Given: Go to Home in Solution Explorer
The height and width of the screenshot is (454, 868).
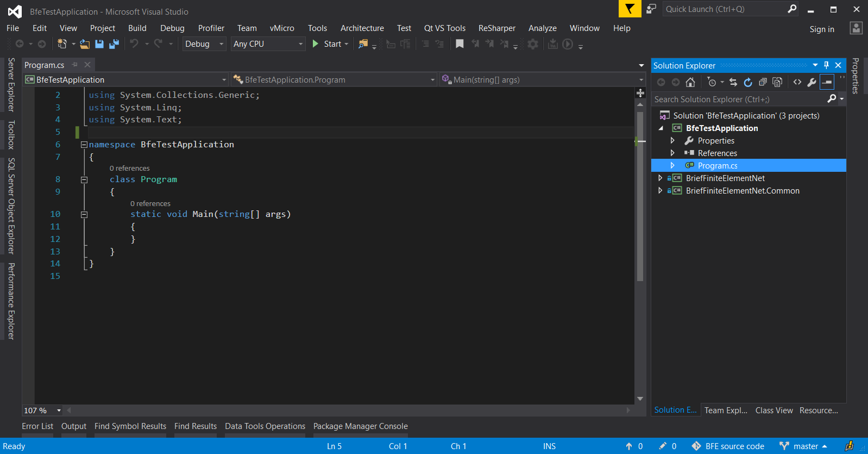Looking at the screenshot, I should [x=690, y=82].
